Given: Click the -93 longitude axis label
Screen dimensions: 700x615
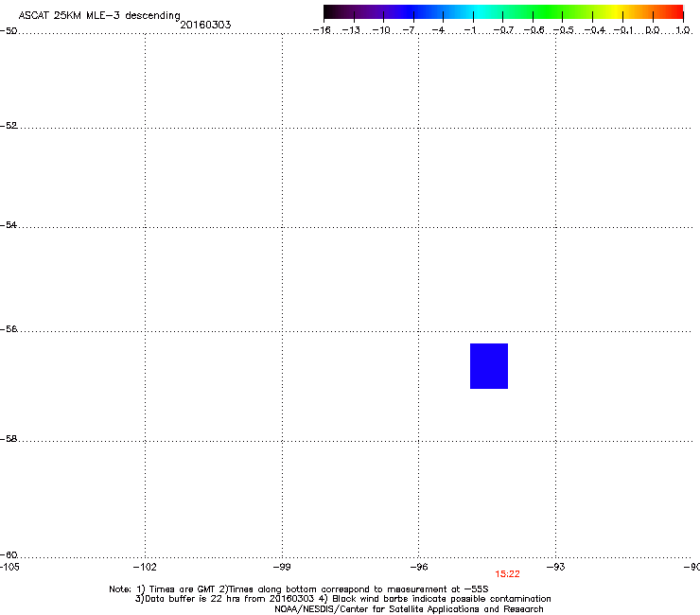Looking at the screenshot, I should coord(556,567).
